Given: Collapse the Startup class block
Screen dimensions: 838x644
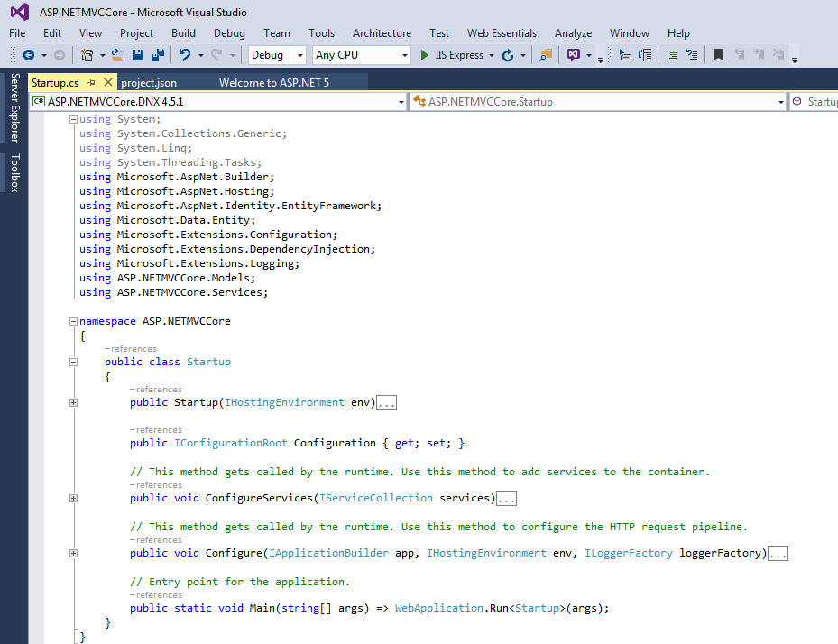Looking at the screenshot, I should (73, 362).
